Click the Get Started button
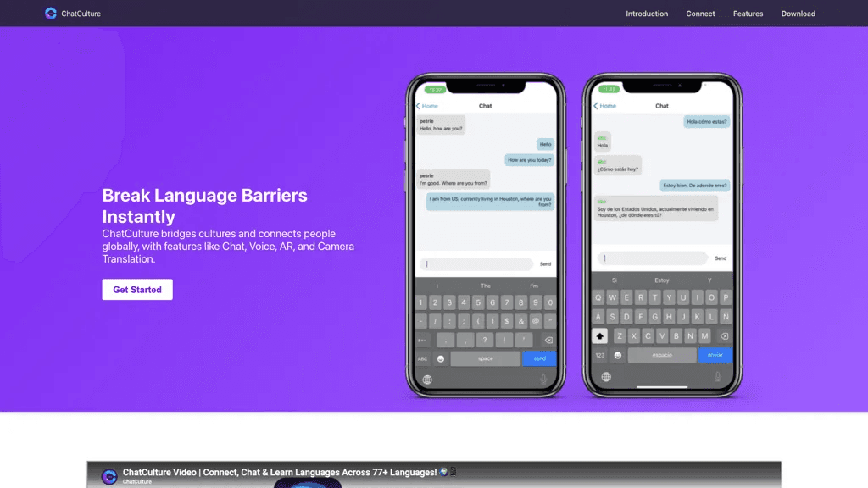Screen dimensions: 868x488 [137, 290]
